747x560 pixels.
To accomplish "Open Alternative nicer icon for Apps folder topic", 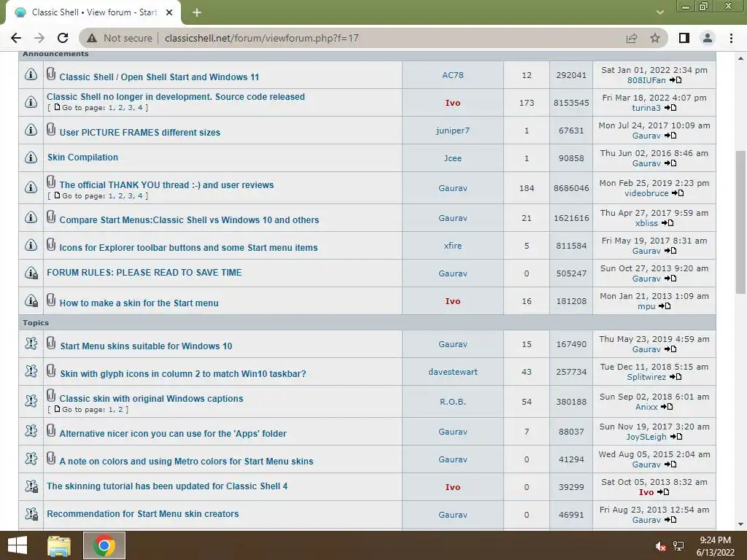I will (x=173, y=434).
